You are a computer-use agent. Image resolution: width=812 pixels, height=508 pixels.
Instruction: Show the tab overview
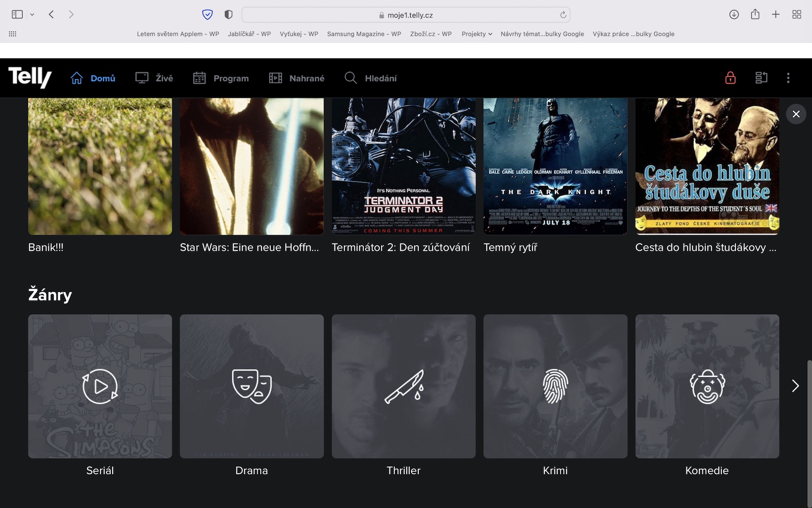[797, 15]
